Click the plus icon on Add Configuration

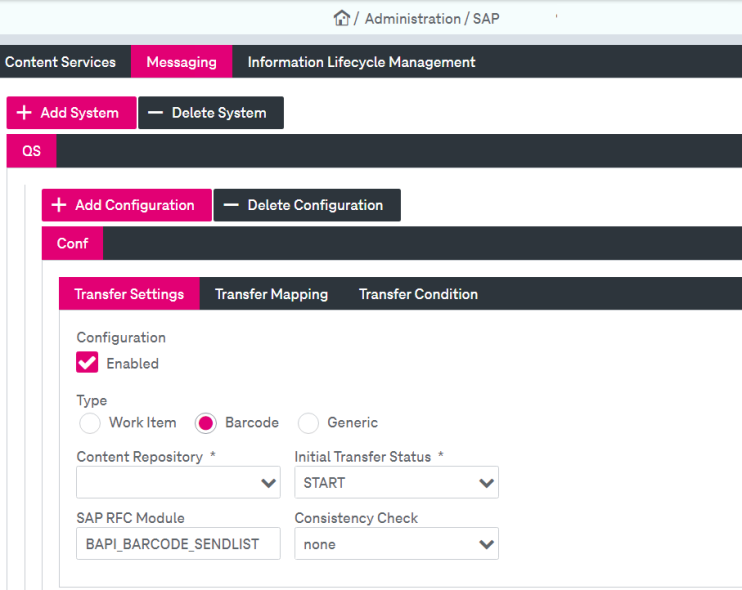(x=59, y=205)
